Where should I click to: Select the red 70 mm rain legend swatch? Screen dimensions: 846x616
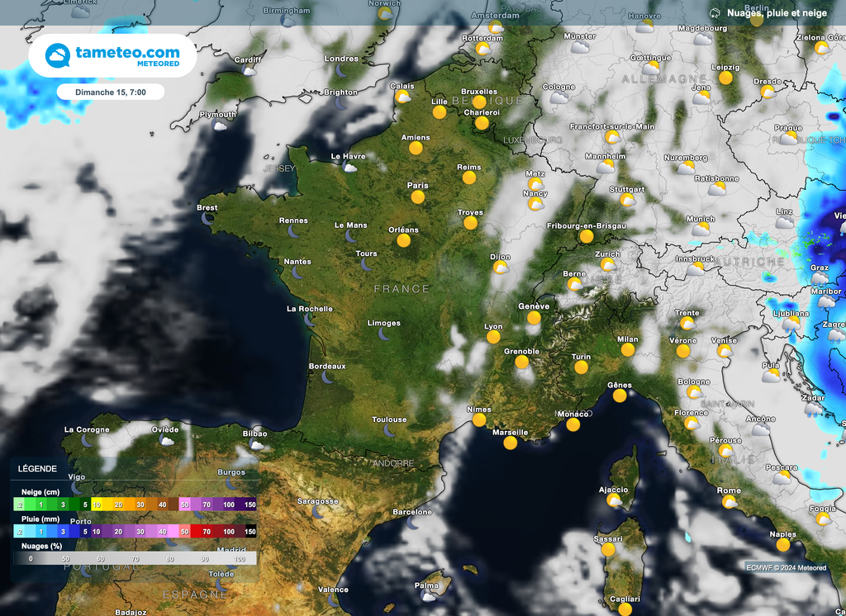(206, 531)
